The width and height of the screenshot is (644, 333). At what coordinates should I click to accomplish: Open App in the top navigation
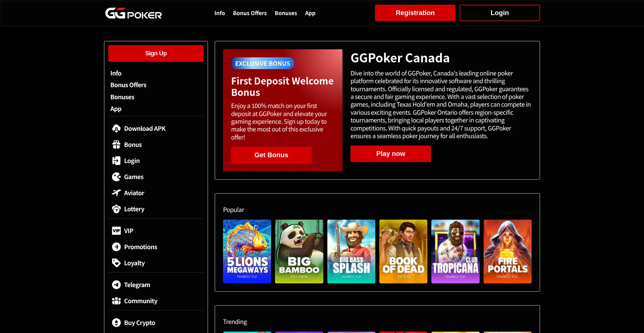tap(310, 13)
